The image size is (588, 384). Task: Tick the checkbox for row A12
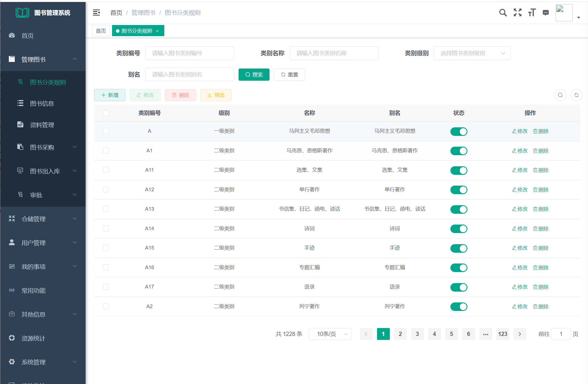click(x=106, y=190)
